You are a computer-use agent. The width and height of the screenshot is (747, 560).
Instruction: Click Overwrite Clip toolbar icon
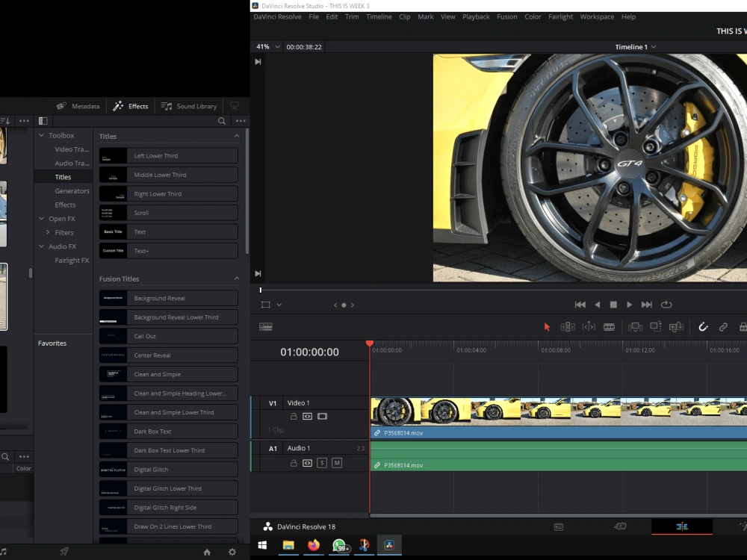(656, 327)
